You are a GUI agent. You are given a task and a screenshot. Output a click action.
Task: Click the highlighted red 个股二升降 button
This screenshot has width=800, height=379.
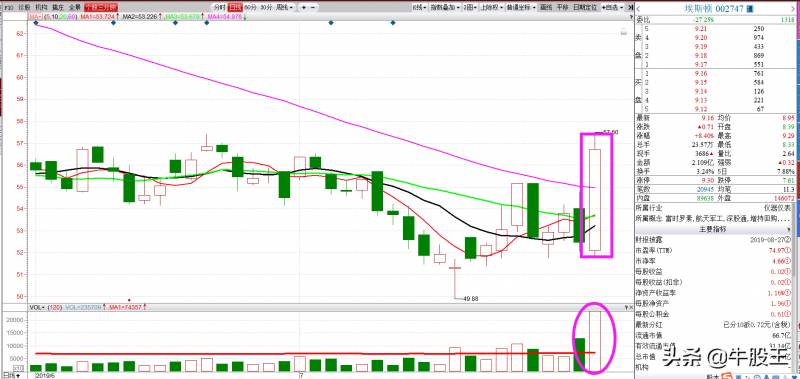point(101,7)
